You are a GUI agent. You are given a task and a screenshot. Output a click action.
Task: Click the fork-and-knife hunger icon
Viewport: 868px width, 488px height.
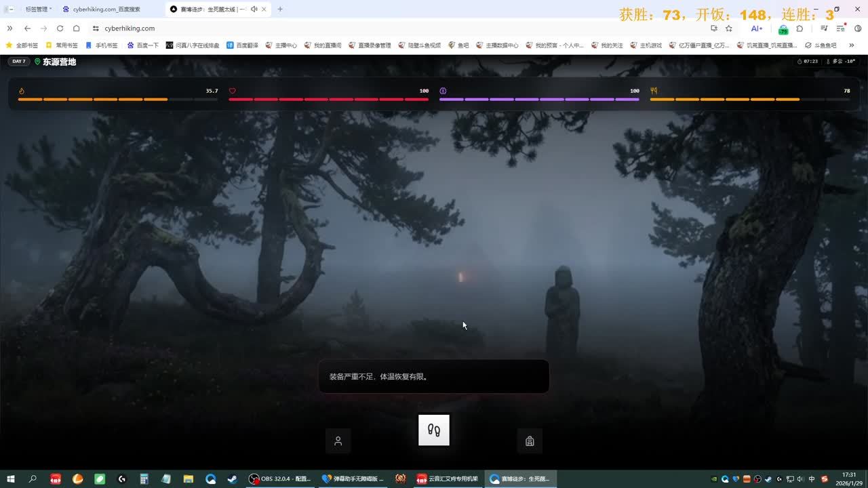(x=654, y=91)
